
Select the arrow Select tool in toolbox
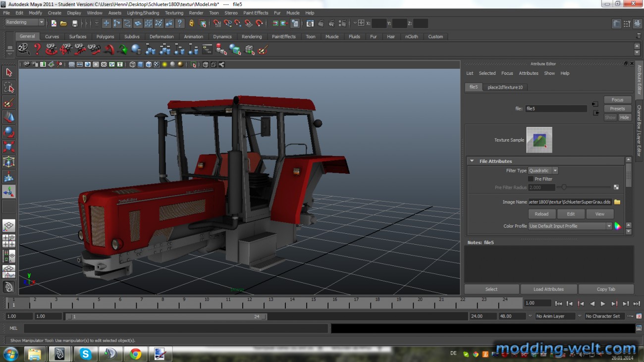[8, 72]
